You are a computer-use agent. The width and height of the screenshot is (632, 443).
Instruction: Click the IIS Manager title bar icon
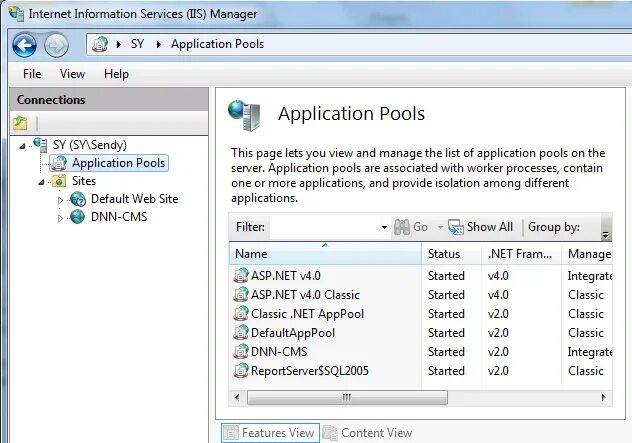(x=16, y=13)
